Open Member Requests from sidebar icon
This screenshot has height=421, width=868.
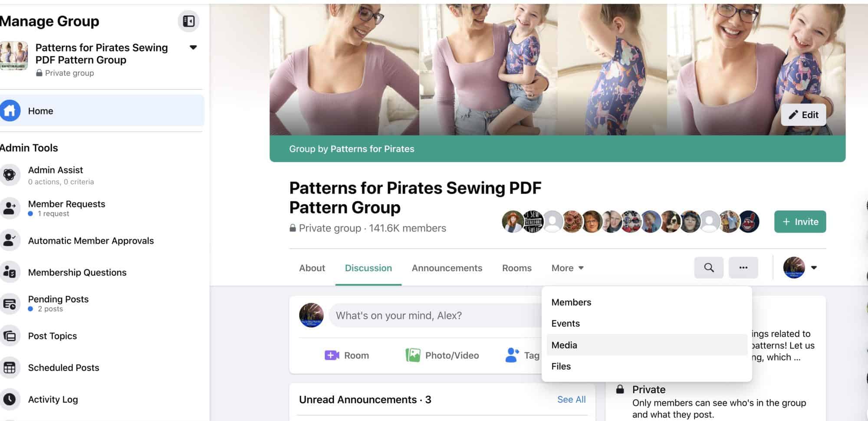pyautogui.click(x=10, y=208)
